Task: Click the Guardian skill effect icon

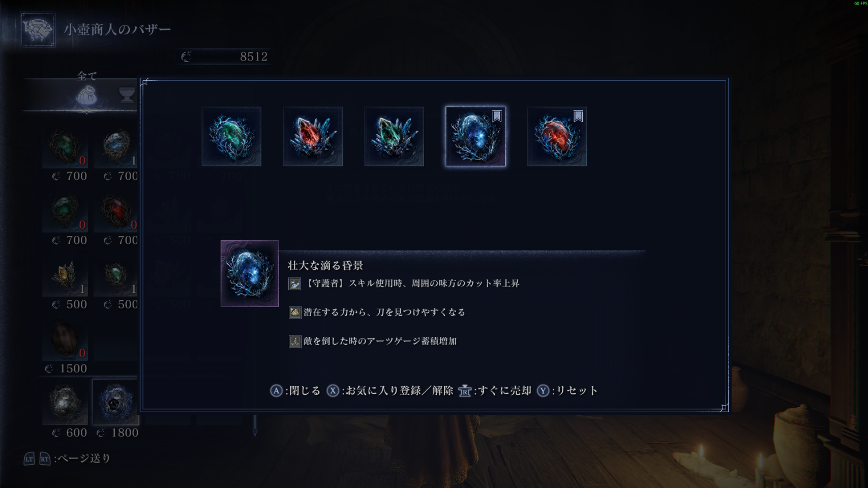Action: point(295,284)
